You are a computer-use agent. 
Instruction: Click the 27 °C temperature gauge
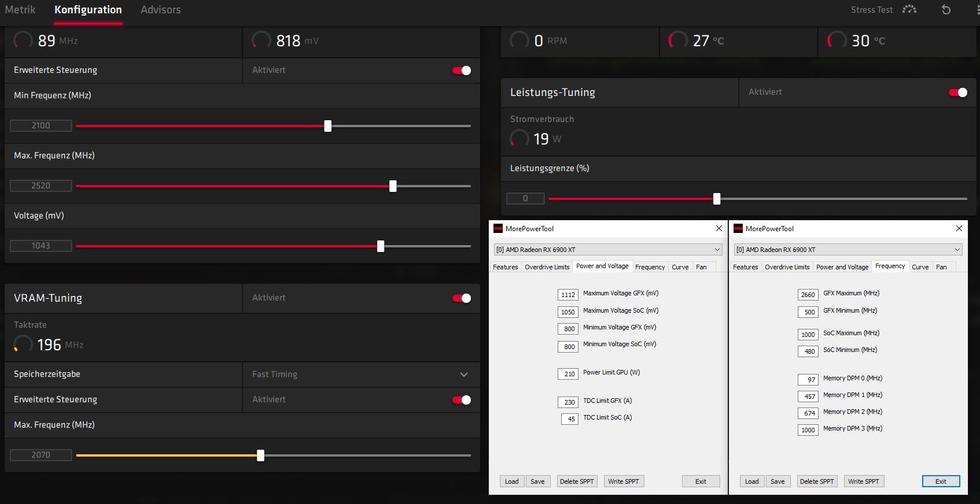click(678, 40)
